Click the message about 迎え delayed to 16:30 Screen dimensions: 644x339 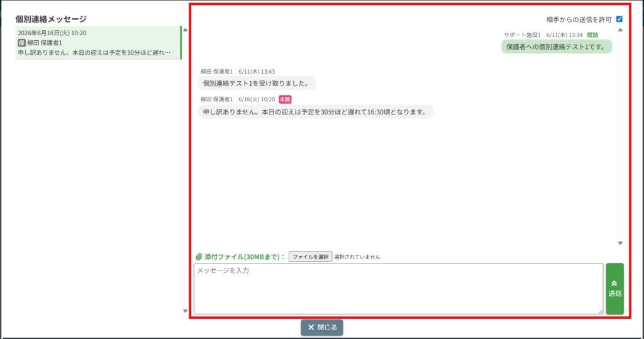(x=316, y=112)
